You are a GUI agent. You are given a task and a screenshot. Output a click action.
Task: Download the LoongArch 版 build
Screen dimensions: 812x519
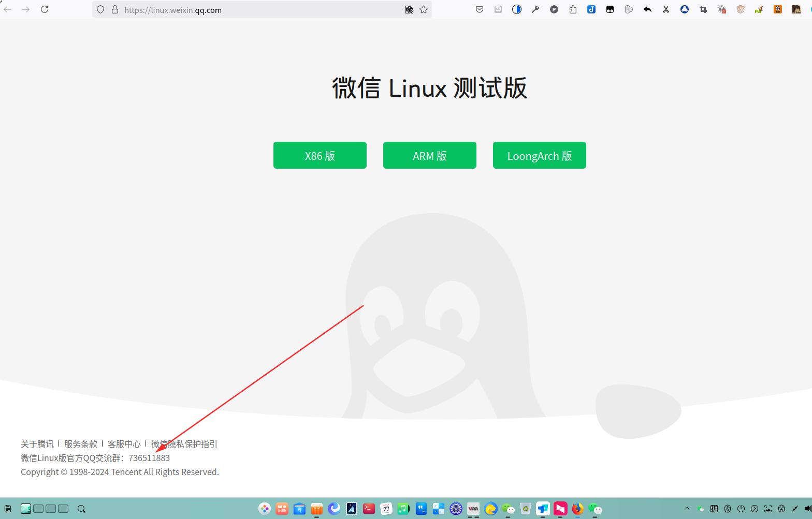click(x=540, y=155)
